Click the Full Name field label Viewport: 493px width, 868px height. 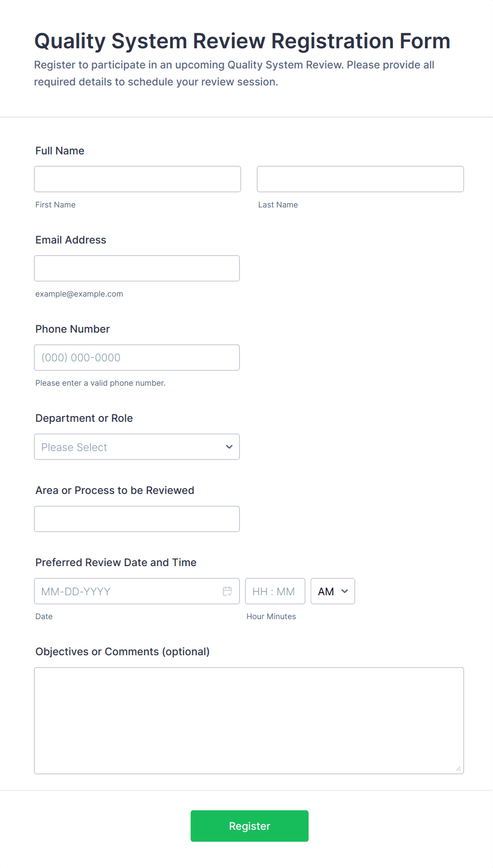pos(60,151)
